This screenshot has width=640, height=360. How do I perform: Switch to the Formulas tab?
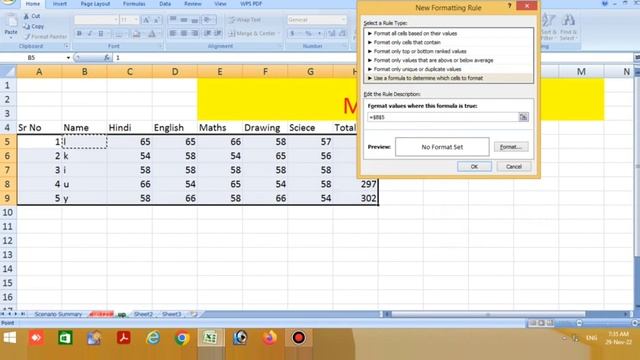click(134, 4)
